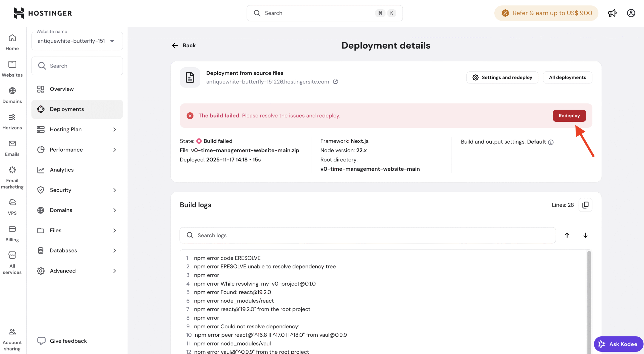
Task: Open announcements megaphone icon
Action: [612, 13]
